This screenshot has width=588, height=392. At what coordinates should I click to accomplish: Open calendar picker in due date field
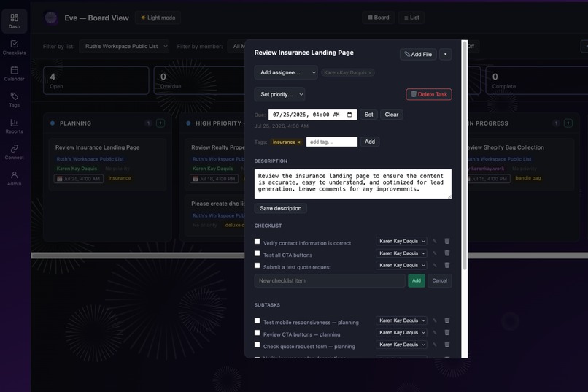click(349, 115)
